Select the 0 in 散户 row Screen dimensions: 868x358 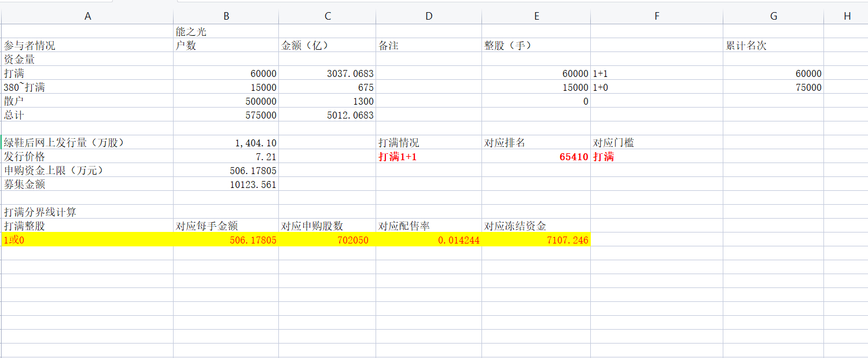coord(536,101)
